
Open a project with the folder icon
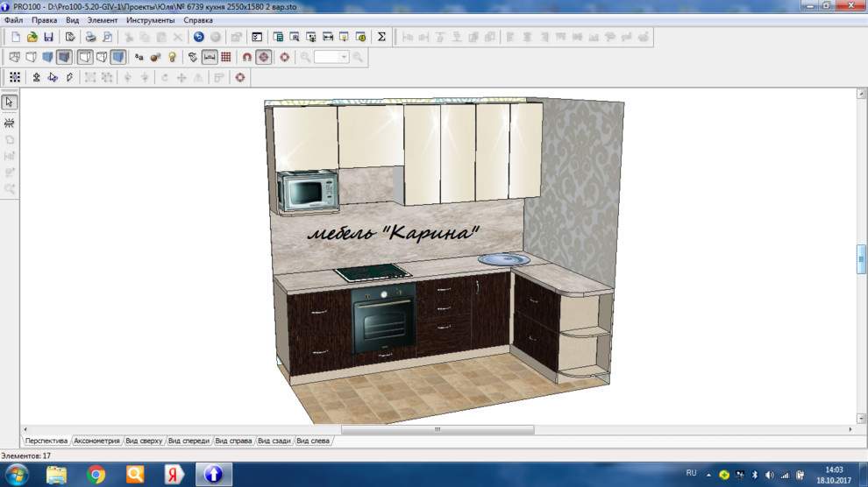[32, 37]
